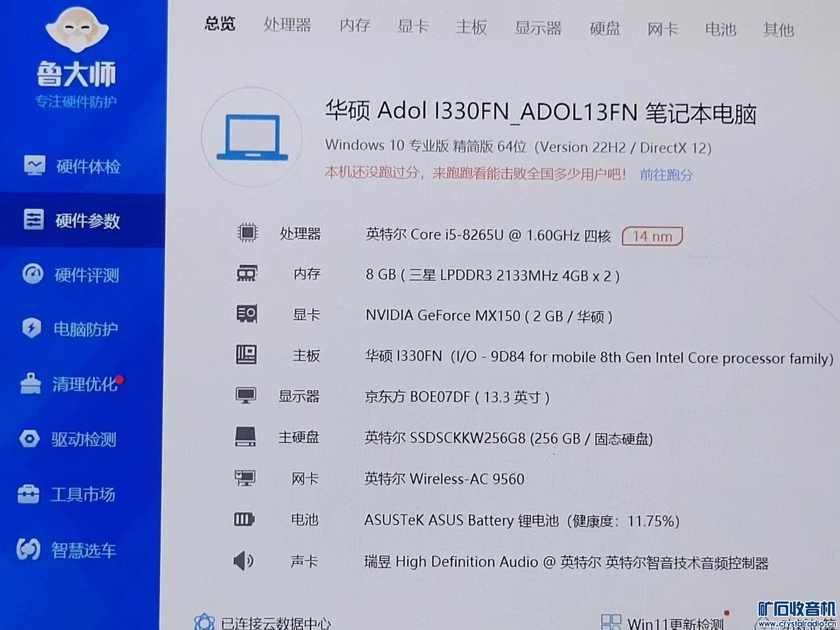Click the cloud data center atom icon
Viewport: 840px width, 630px height.
point(204,622)
